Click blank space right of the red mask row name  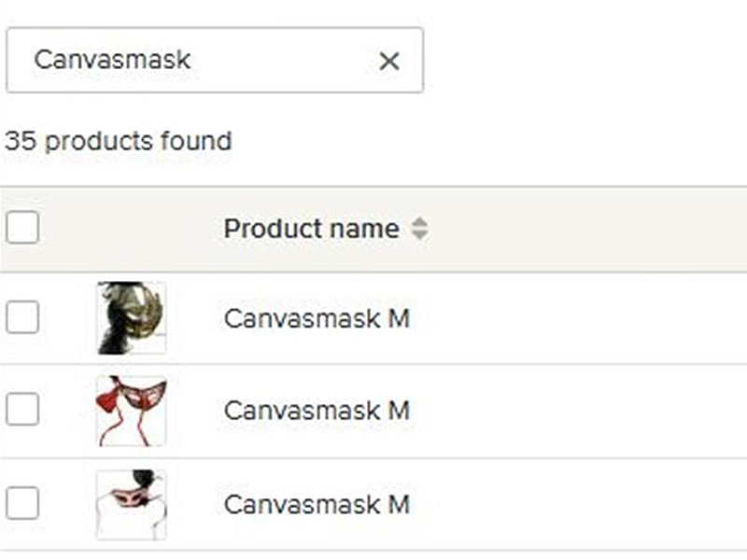point(579,411)
